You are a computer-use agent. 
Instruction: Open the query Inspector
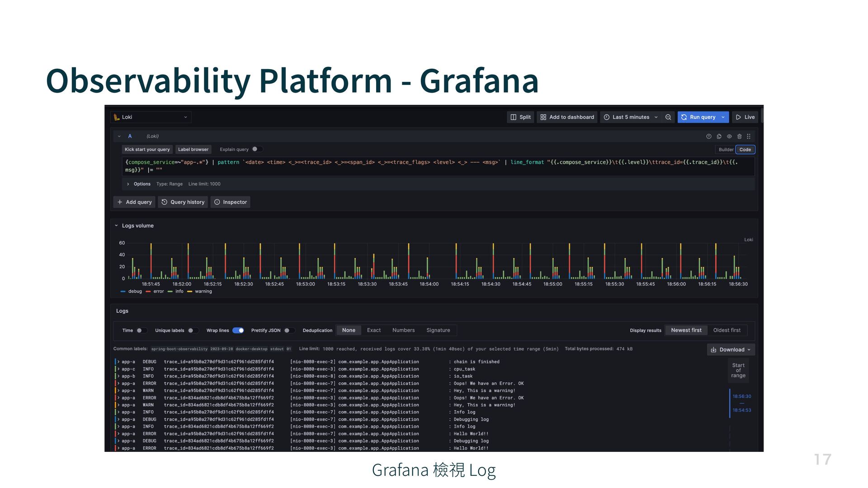(231, 202)
